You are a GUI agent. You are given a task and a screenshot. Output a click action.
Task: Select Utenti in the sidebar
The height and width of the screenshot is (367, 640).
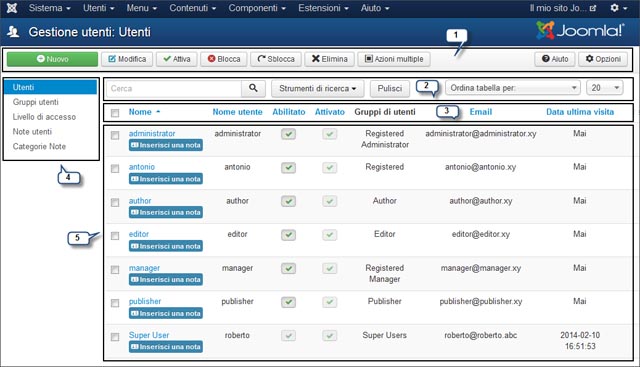tap(51, 87)
